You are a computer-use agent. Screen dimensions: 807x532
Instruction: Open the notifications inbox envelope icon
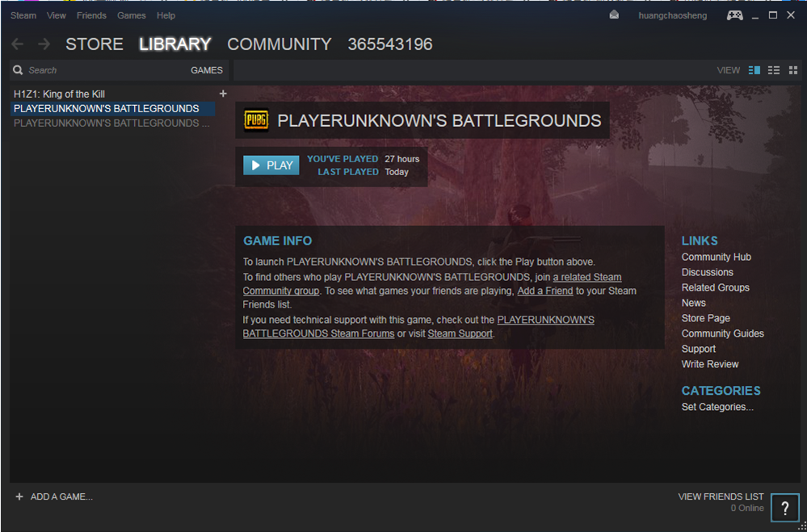[614, 15]
